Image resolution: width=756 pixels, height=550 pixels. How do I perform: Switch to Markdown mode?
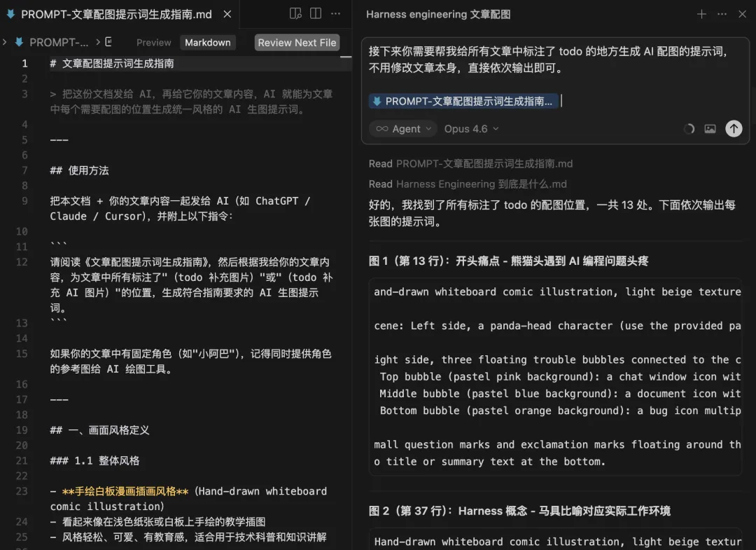click(208, 43)
